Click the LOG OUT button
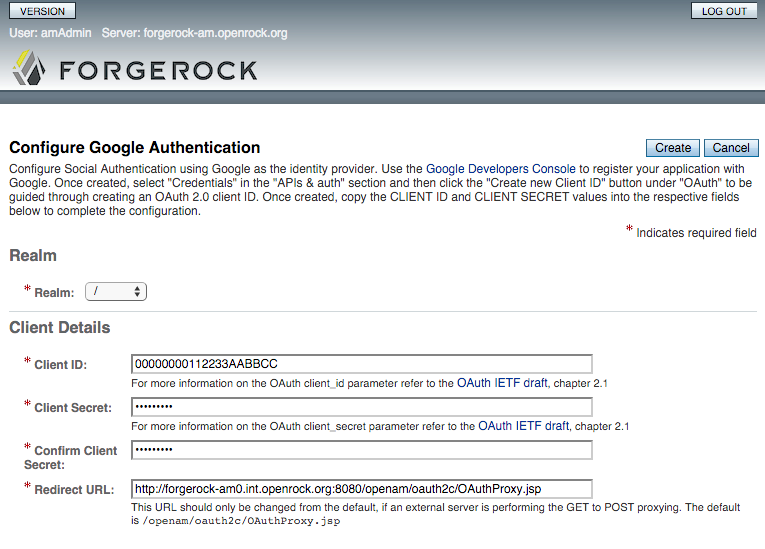This screenshot has width=765, height=549. [724, 11]
